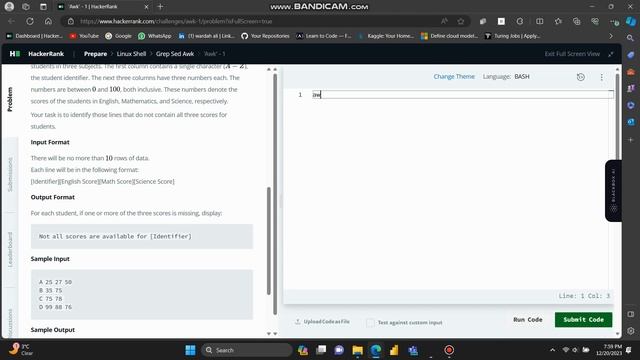Click line 1 in the code editor
Viewport: 640px width, 360px height.
[x=462, y=95]
